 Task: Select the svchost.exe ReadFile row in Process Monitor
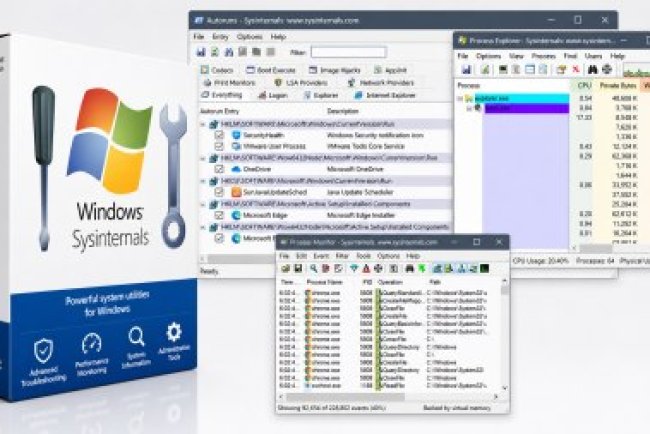383,386
